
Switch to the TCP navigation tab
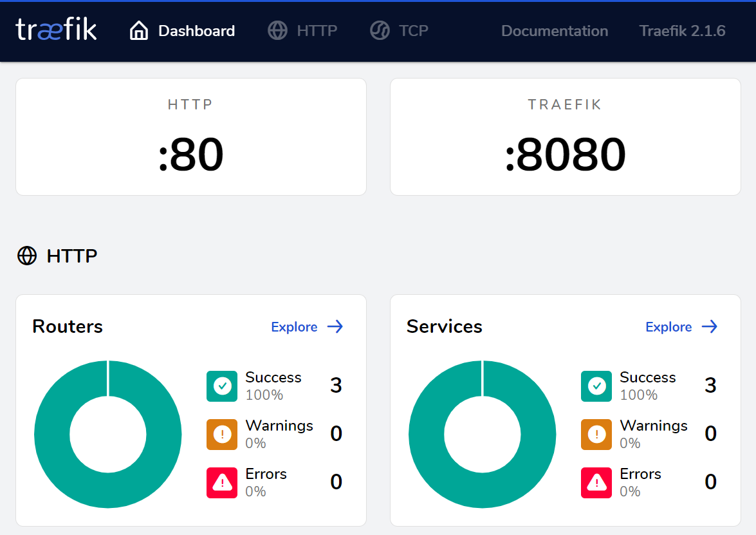(413, 31)
